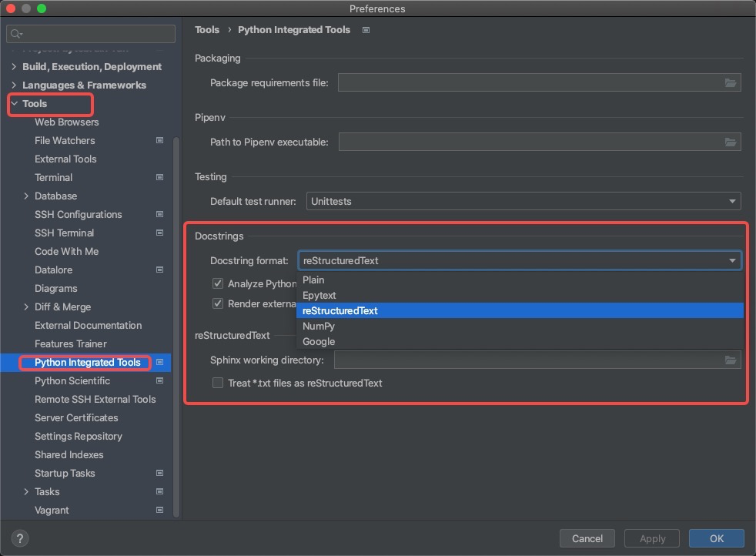Screen dimensions: 756x556
Task: Enable Treat *.txt files as reStructuredText
Action: [x=218, y=383]
